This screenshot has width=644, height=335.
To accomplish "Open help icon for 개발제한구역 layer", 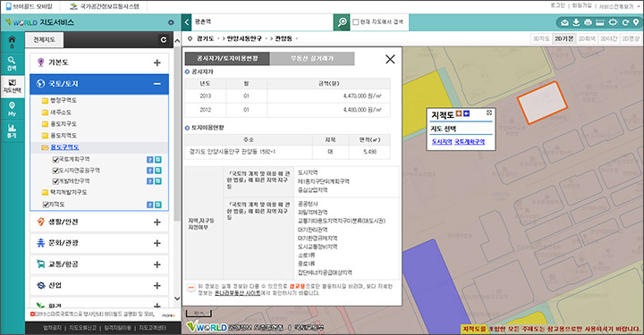I will [x=150, y=180].
